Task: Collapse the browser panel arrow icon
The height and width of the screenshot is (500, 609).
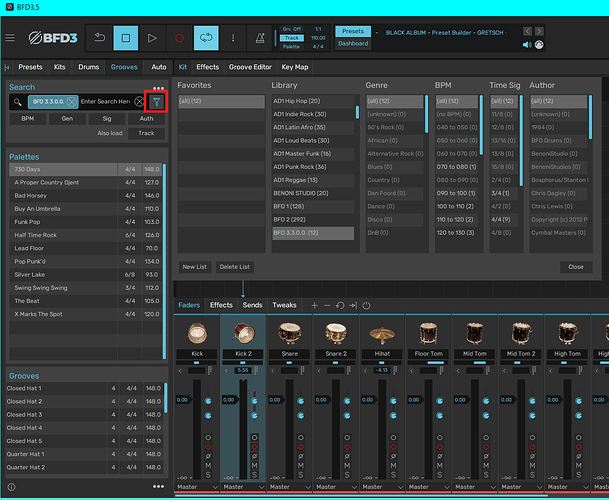Action: tap(7, 67)
